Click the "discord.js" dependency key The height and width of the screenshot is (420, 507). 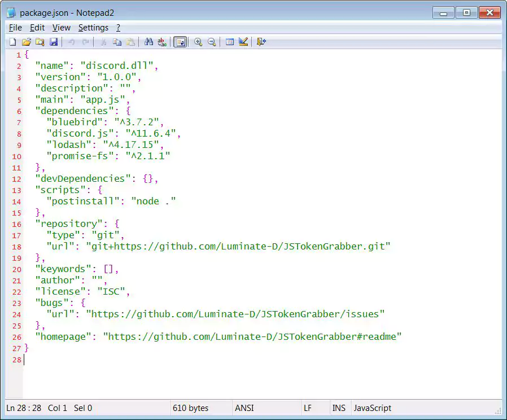coord(80,134)
